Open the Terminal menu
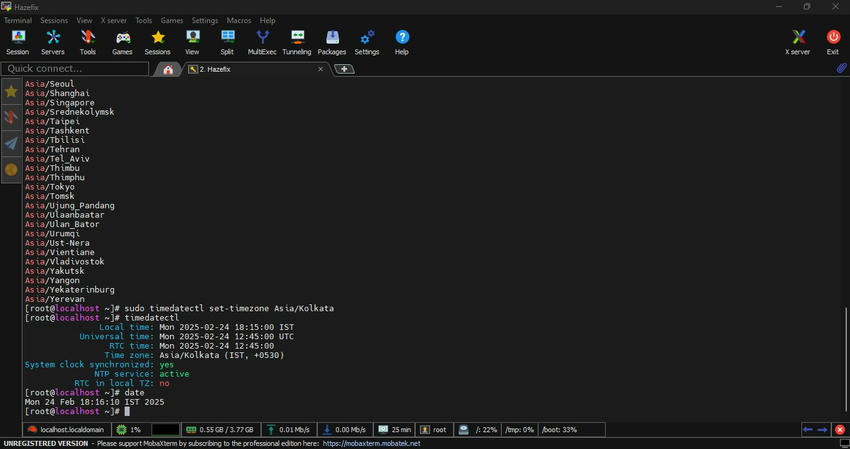This screenshot has width=850, height=449. tap(18, 20)
